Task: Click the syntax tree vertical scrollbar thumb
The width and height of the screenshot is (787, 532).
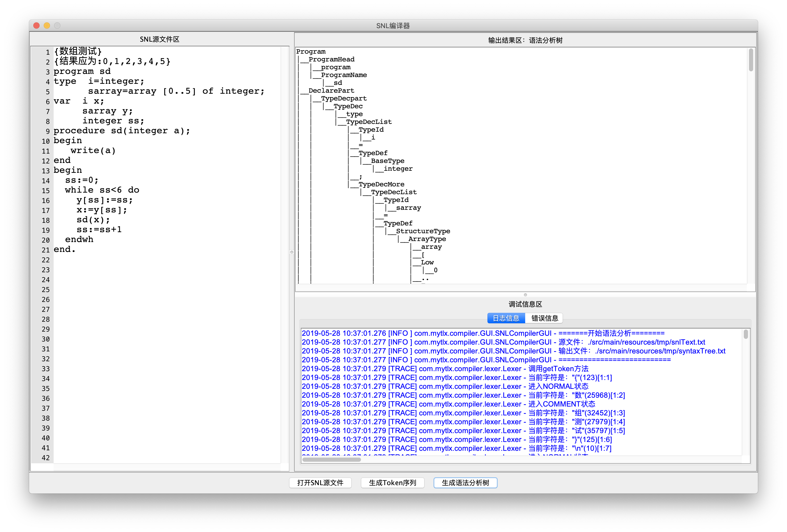Action: point(751,60)
